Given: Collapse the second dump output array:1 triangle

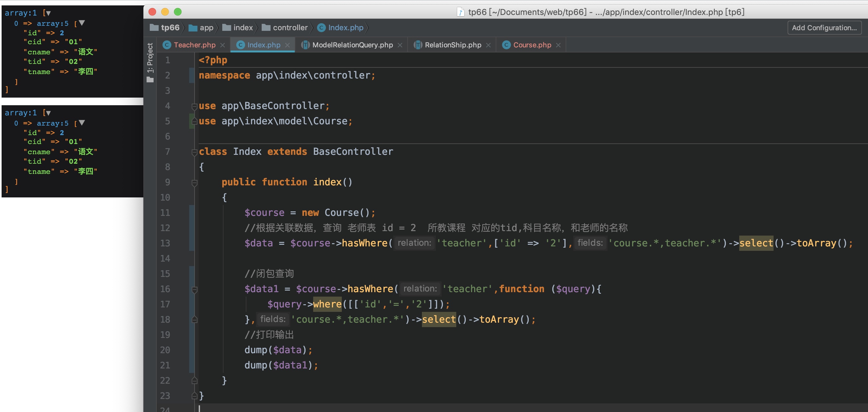Looking at the screenshot, I should [x=48, y=113].
